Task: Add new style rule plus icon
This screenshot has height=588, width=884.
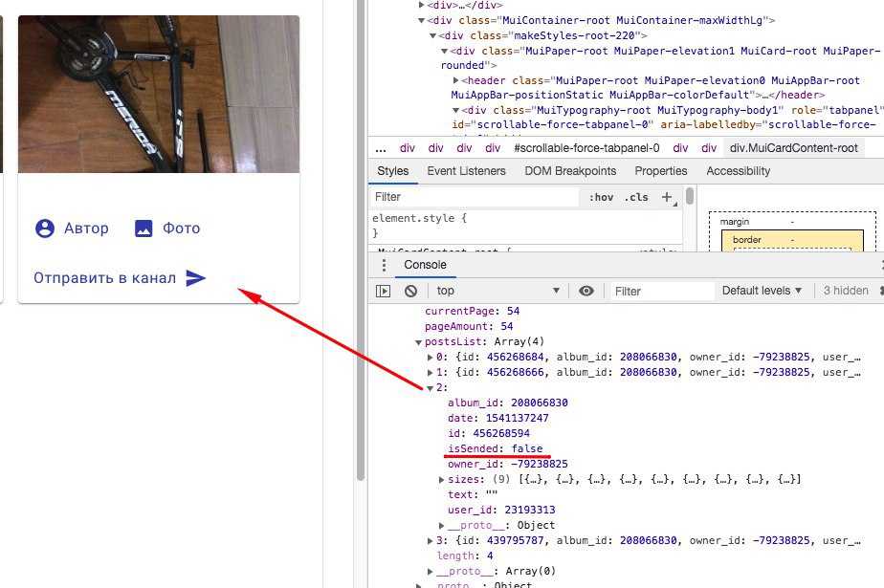Action: 667,197
